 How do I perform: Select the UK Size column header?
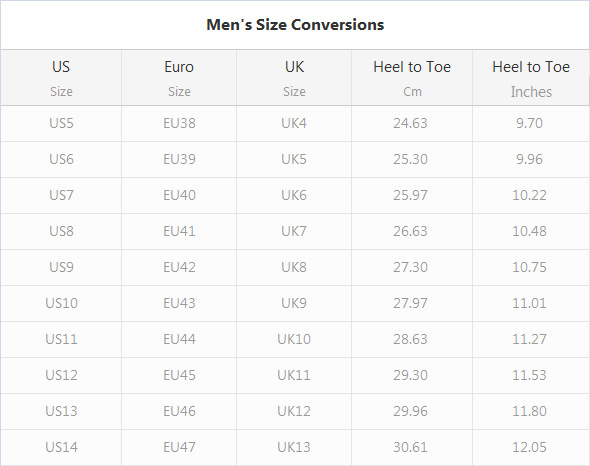click(x=294, y=78)
